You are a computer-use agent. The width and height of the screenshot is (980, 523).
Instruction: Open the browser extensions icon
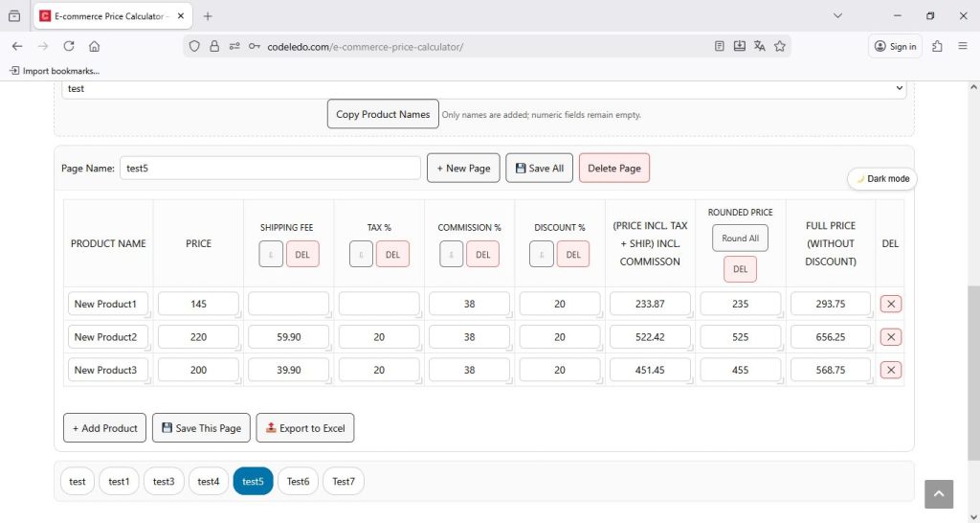[937, 46]
